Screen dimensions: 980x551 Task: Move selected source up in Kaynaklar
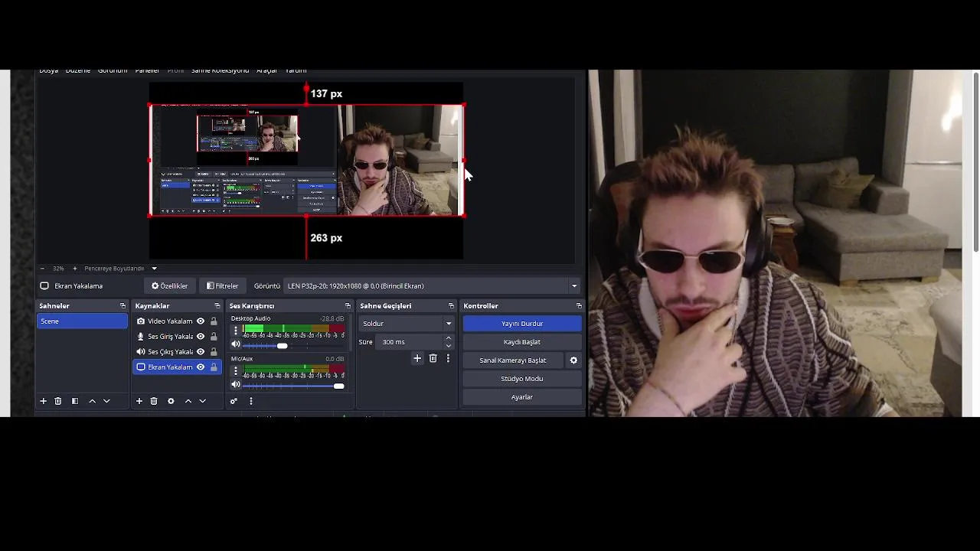pyautogui.click(x=188, y=401)
